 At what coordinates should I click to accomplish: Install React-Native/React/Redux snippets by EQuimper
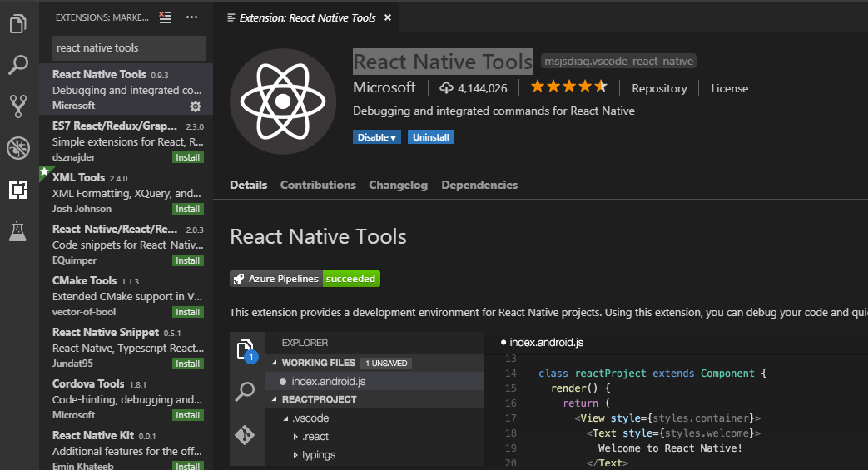[x=187, y=260]
